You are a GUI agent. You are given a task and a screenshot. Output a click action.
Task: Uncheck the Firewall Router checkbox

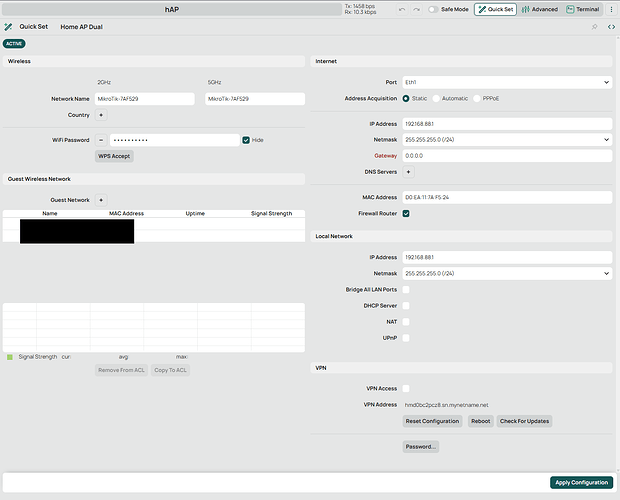(x=406, y=213)
